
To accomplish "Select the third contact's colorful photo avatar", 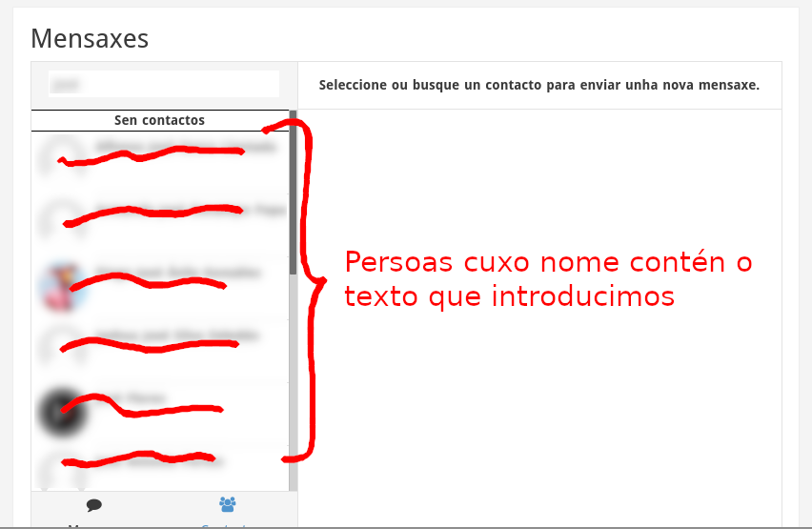I will point(63,286).
